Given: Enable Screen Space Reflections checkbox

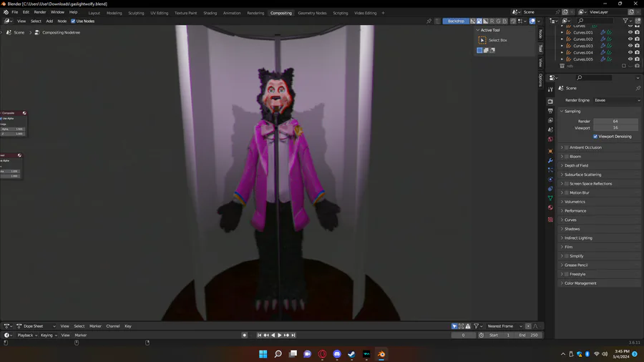Looking at the screenshot, I should [567, 183].
